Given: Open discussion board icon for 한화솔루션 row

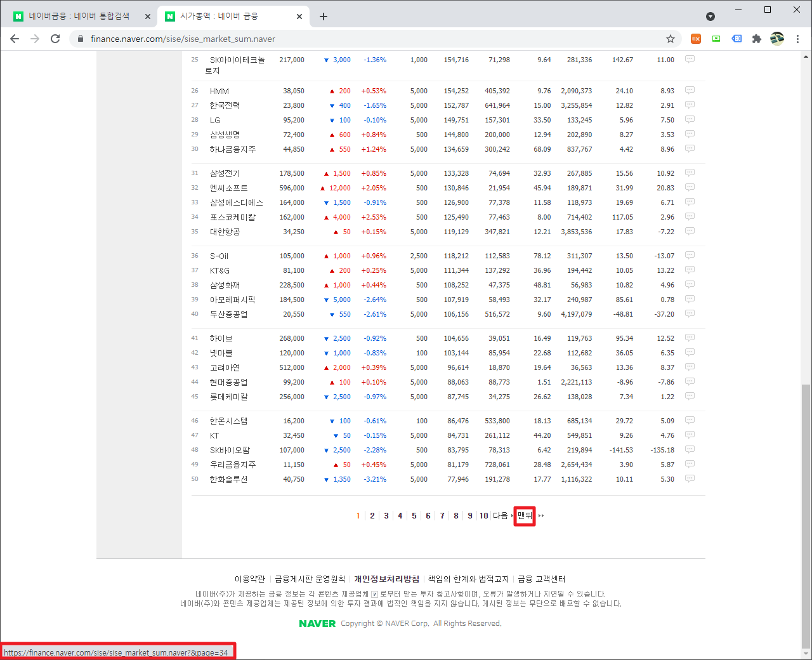Looking at the screenshot, I should coord(690,478).
